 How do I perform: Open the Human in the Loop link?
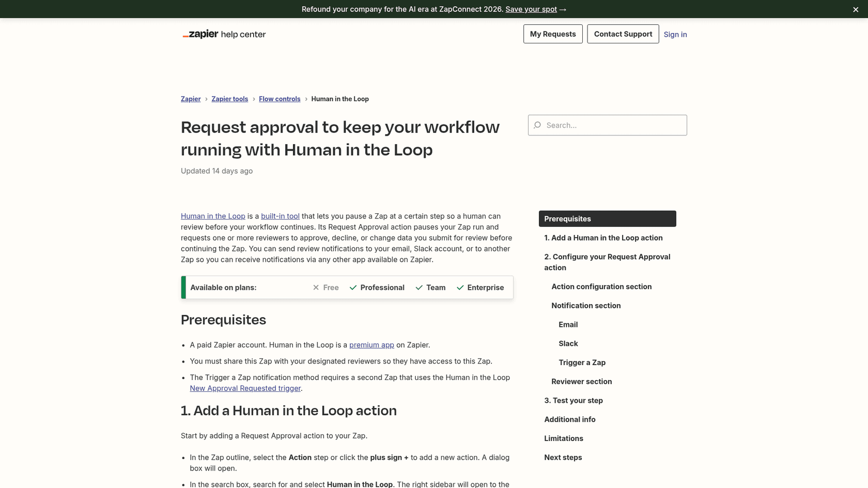[x=213, y=216]
